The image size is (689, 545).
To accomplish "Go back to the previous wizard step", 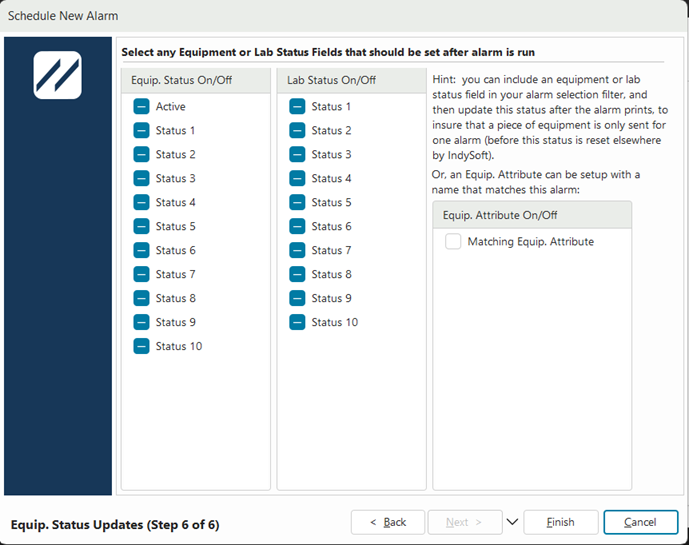I will pos(388,522).
